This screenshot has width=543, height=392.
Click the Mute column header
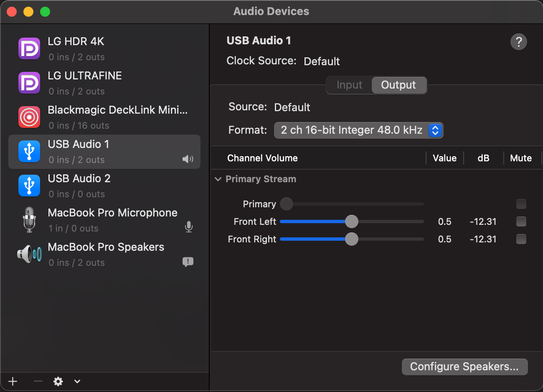[521, 158]
